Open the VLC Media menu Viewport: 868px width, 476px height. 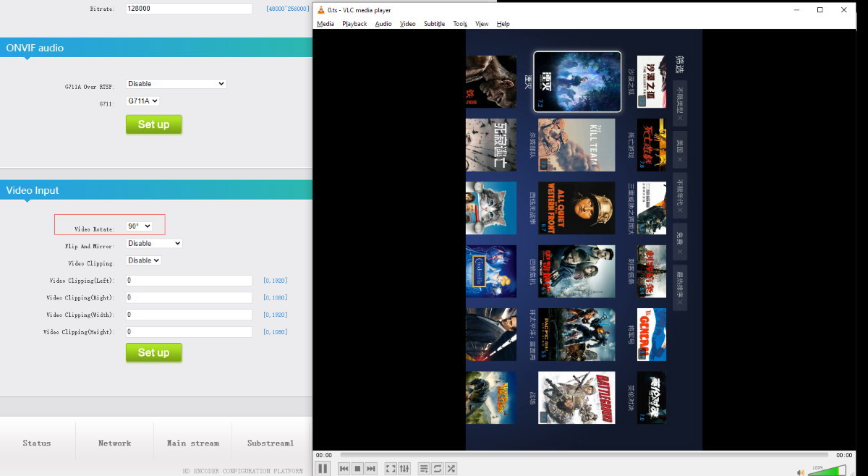(x=325, y=24)
